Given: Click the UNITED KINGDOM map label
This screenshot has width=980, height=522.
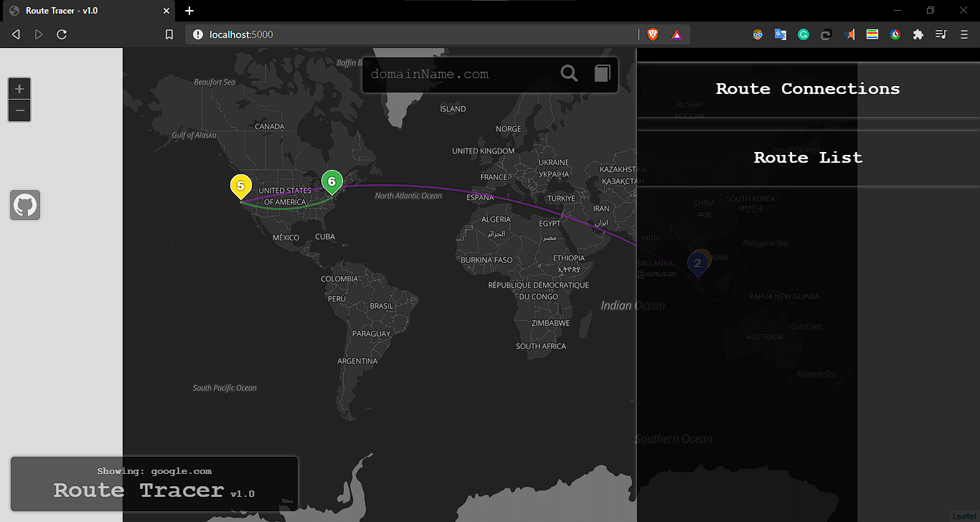Looking at the screenshot, I should pos(483,151).
